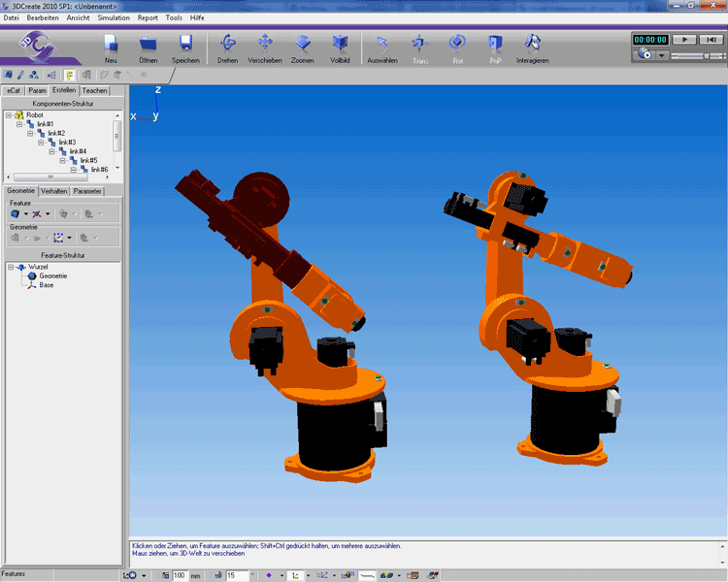This screenshot has height=582, width=728.
Task: Open the simulation settings dropdown arrow
Action: coord(662,56)
